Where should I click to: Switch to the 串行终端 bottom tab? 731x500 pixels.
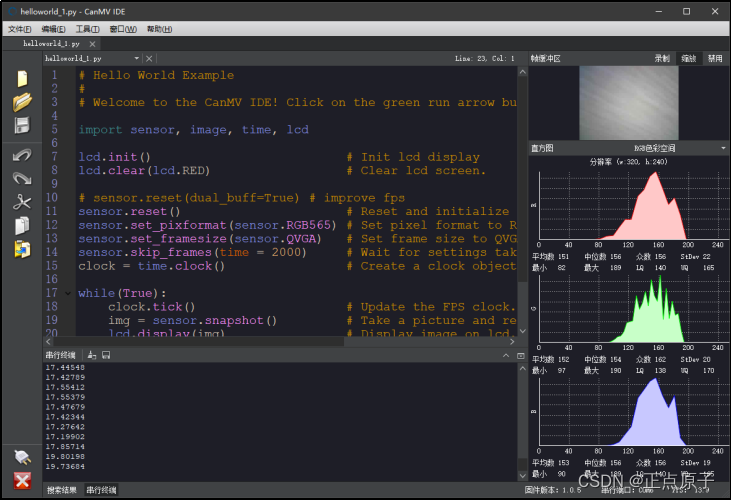point(101,490)
